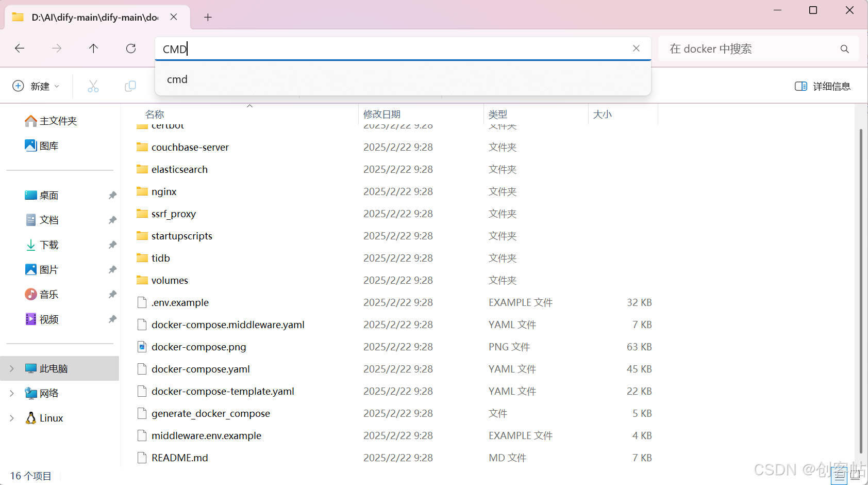Click the pin icon beside 图片
This screenshot has height=485, width=868.
(x=112, y=270)
